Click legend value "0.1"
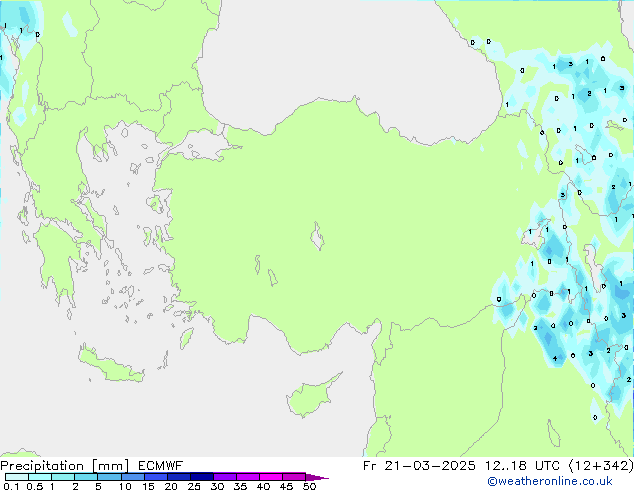The height and width of the screenshot is (490, 634). [x=11, y=486]
